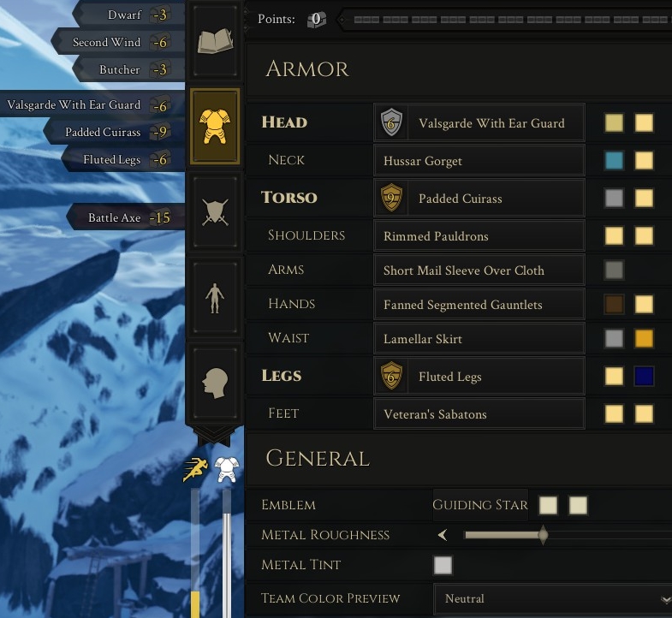Open the shield and crossed swords weapons tab

pyautogui.click(x=215, y=212)
